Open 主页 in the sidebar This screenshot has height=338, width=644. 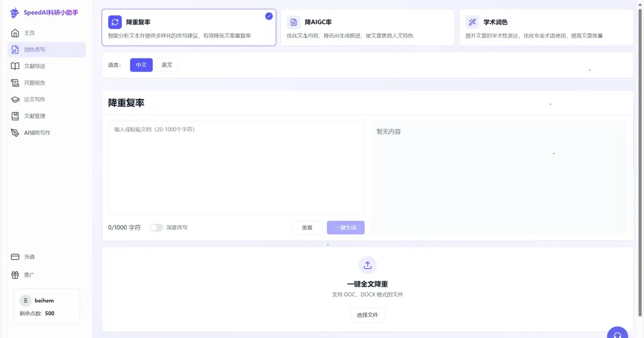click(x=46, y=33)
